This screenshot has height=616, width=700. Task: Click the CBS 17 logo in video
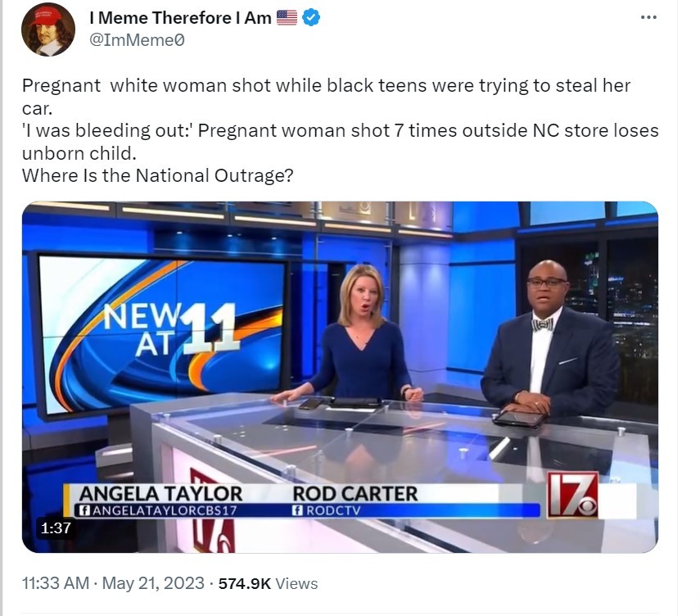click(573, 495)
